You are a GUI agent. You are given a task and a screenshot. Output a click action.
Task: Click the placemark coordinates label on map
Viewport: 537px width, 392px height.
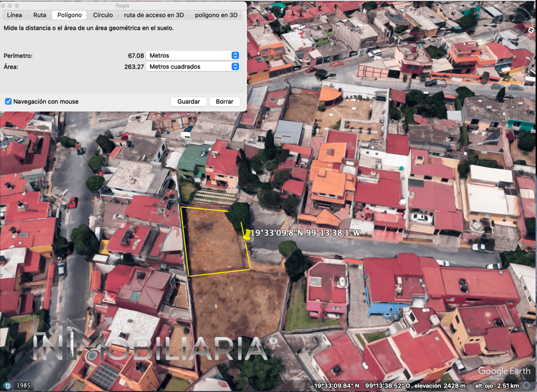pos(305,233)
